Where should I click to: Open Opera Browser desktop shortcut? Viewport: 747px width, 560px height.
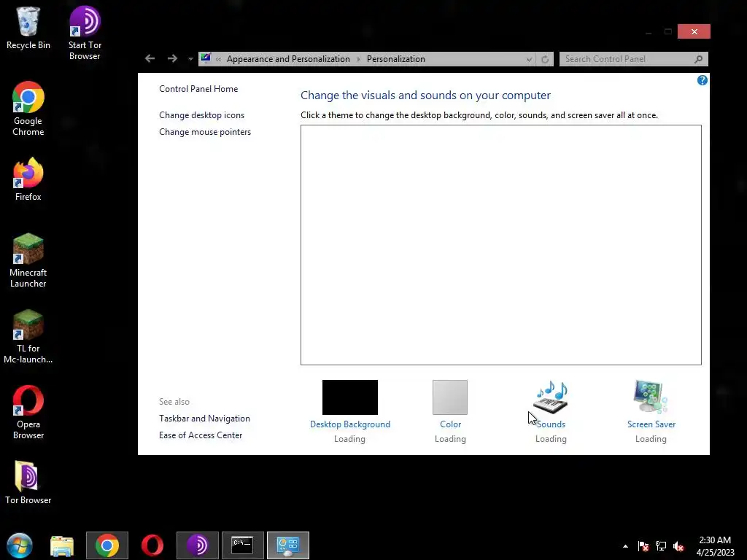click(28, 412)
